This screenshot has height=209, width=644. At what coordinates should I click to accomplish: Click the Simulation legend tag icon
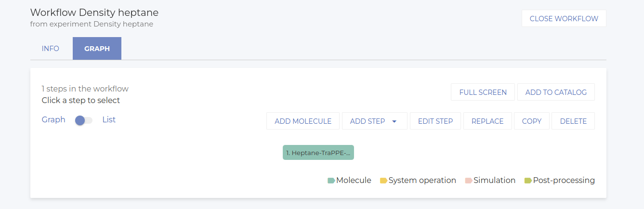(x=469, y=181)
